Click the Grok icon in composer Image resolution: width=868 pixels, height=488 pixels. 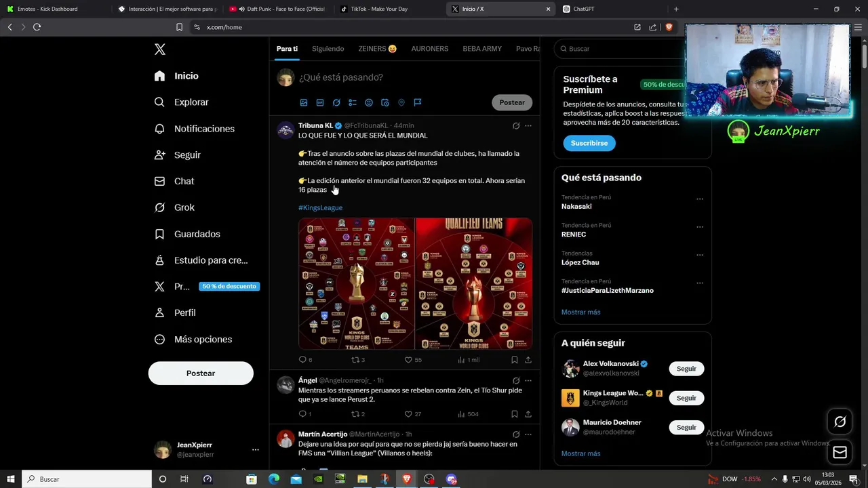point(336,102)
